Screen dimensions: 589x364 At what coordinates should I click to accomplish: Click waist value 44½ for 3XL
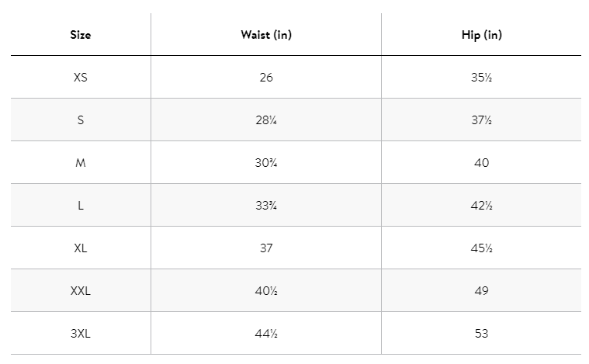pos(266,334)
